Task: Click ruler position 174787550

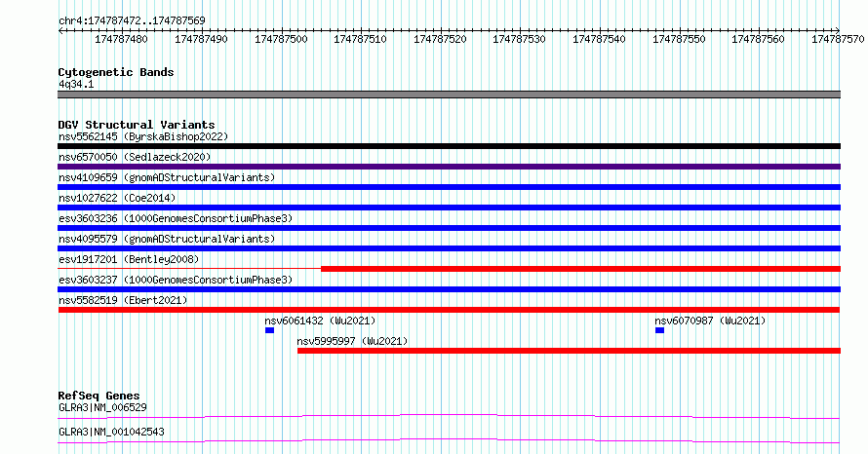Action: tap(679, 39)
